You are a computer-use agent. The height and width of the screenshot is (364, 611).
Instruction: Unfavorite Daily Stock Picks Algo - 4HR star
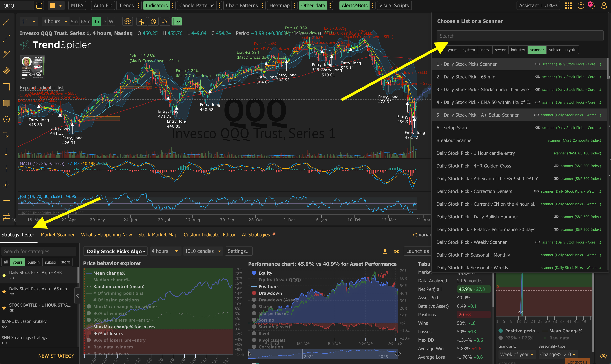click(4, 275)
